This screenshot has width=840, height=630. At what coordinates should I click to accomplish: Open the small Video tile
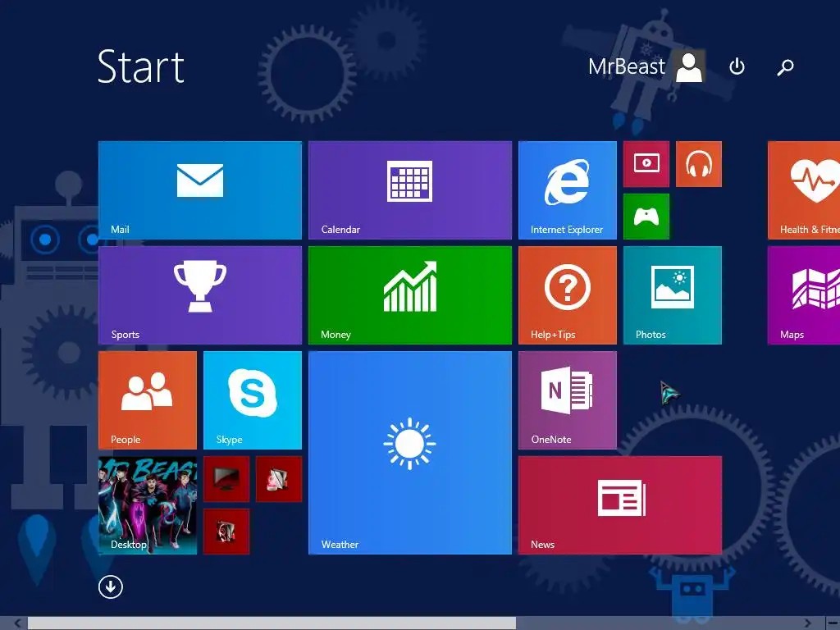pos(646,164)
